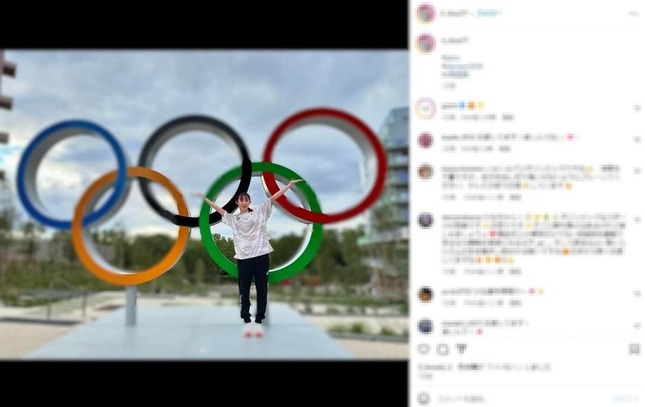Like the first comment with its heart
The height and width of the screenshot is (407, 645).
(637, 108)
